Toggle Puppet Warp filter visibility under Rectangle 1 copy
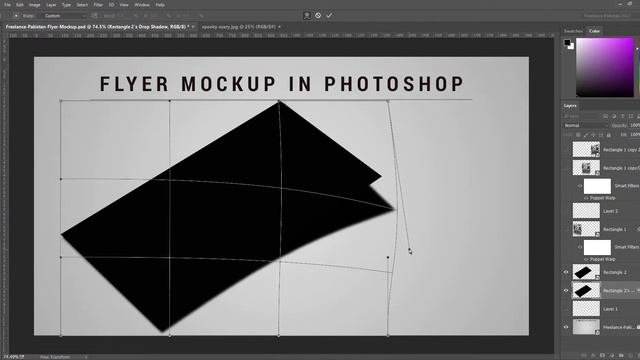 click(x=587, y=198)
